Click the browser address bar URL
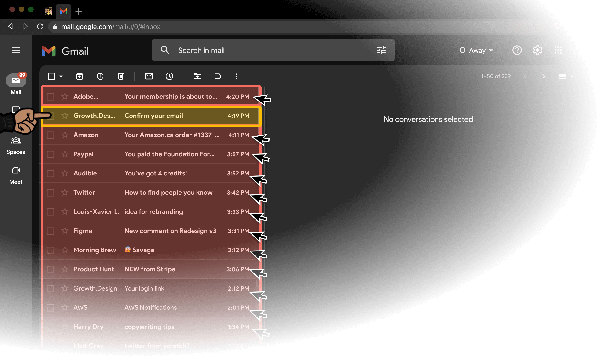 pyautogui.click(x=111, y=26)
